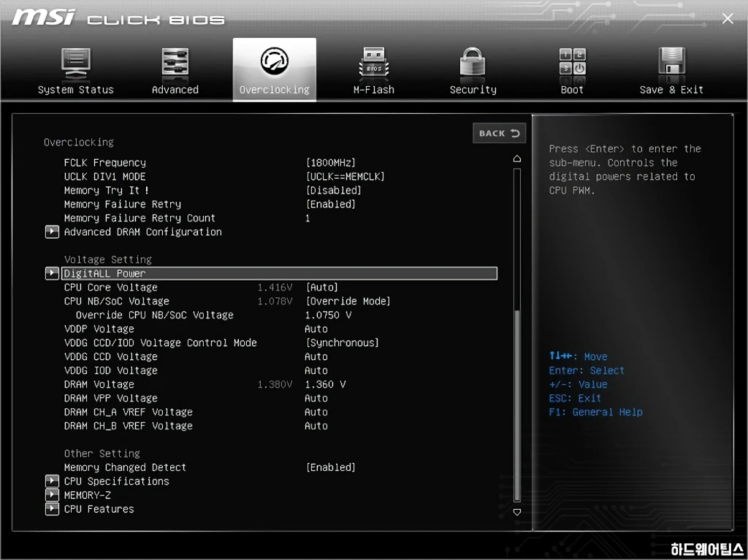Open the CPU Specifications entry
Viewport: 748px width, 560px height.
point(117,481)
